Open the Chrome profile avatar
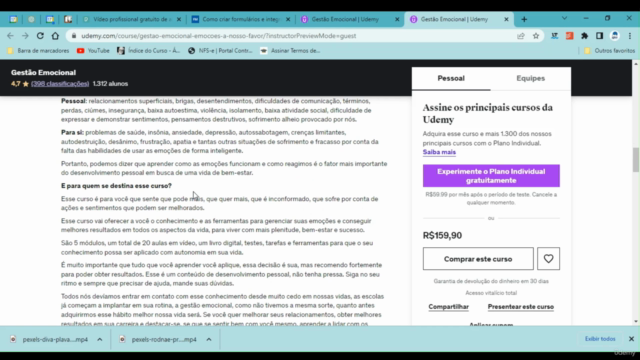Screen dimensions: 640x360 [x=615, y=36]
